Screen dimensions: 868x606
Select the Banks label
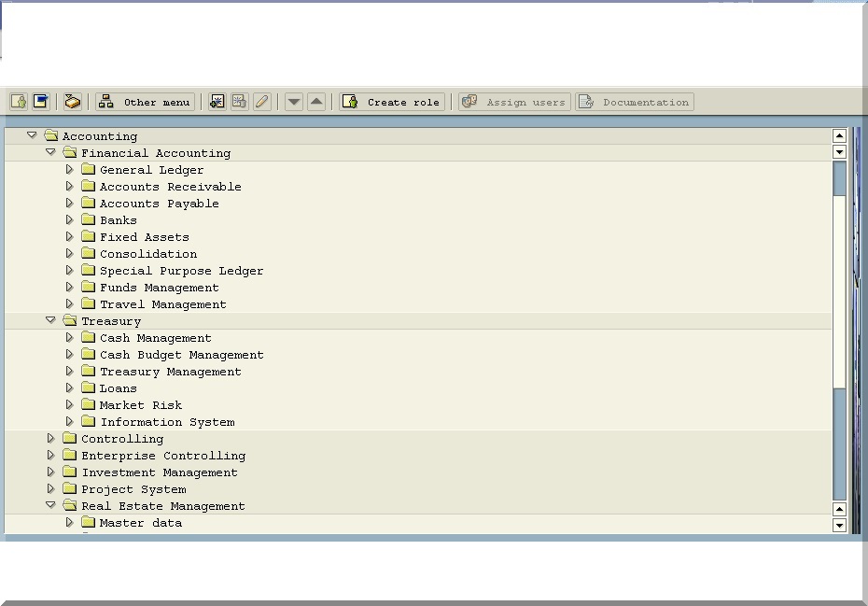click(119, 220)
